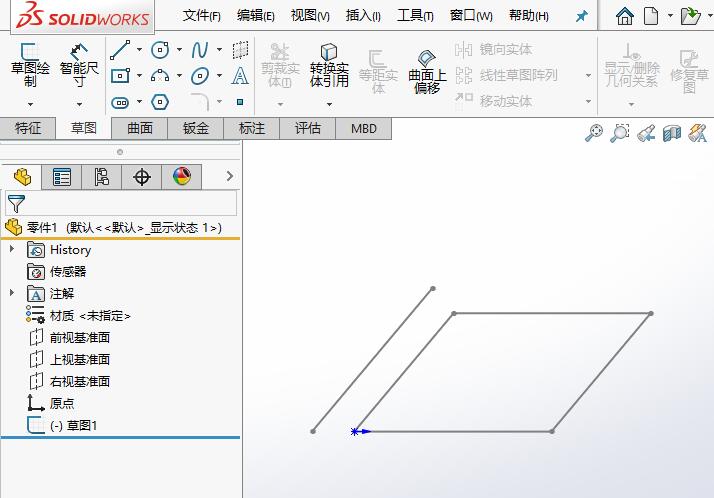Show more manager tabs chevron
The width and height of the screenshot is (714, 498).
[230, 177]
